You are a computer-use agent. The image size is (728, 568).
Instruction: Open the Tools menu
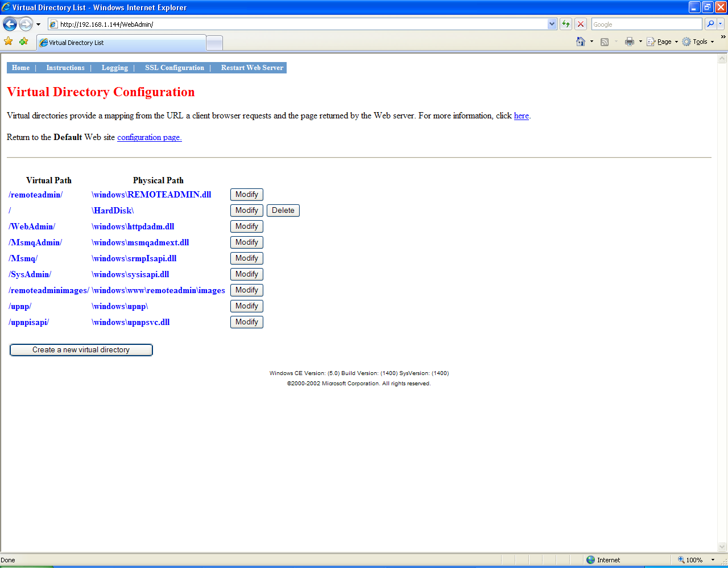coord(698,42)
